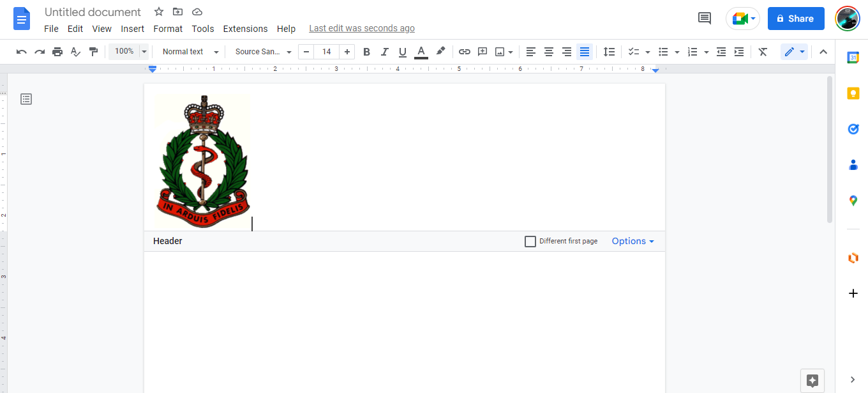Get add-ons with the plus icon
The width and height of the screenshot is (868, 393).
click(x=853, y=293)
